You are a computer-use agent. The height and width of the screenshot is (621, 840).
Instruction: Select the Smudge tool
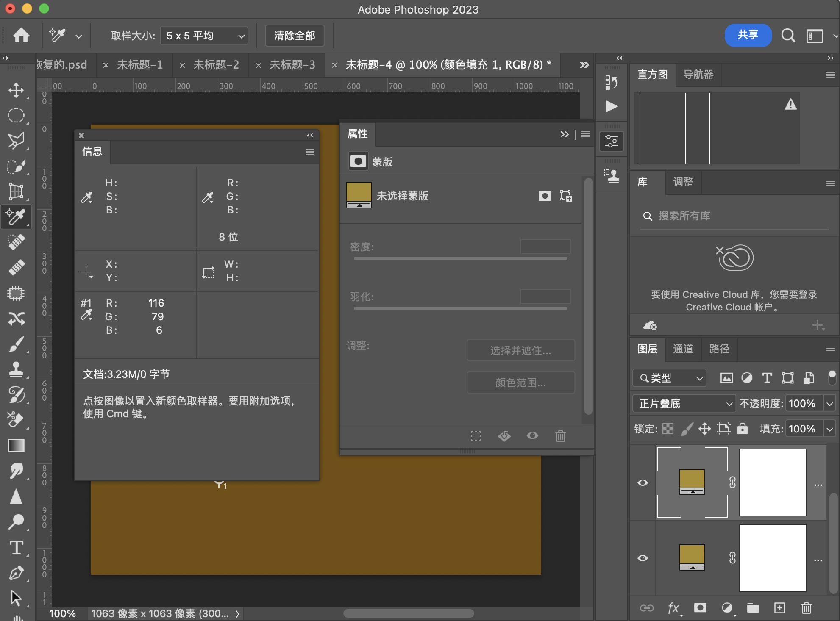point(16,471)
